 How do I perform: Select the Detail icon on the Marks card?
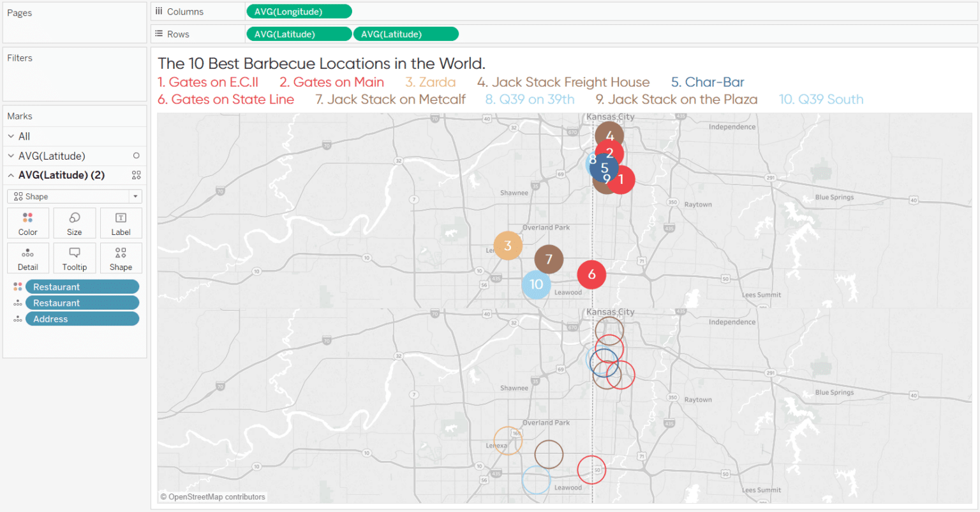(27, 258)
